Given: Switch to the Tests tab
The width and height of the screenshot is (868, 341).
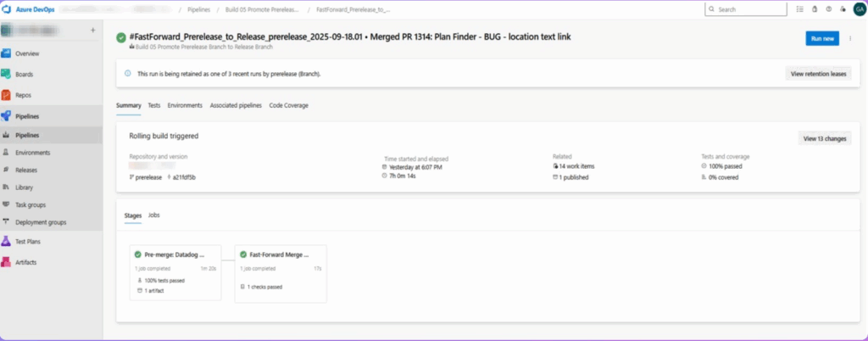Looking at the screenshot, I should [154, 105].
